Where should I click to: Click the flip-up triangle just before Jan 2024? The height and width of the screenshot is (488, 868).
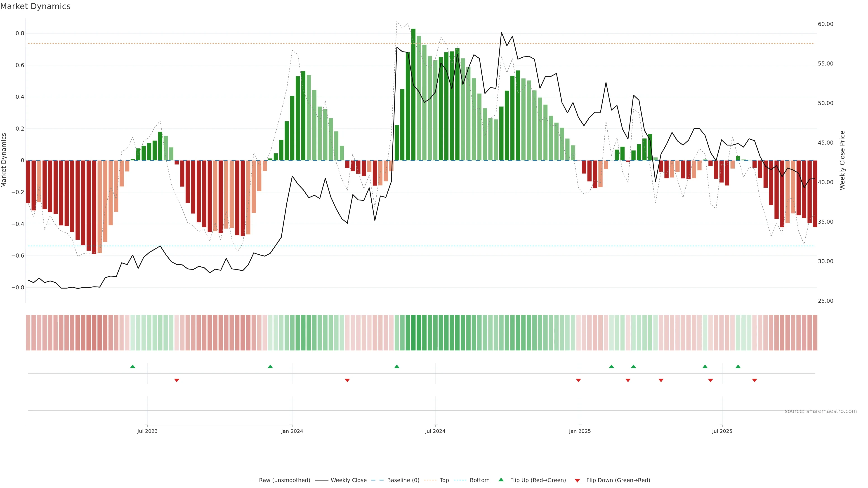(270, 366)
